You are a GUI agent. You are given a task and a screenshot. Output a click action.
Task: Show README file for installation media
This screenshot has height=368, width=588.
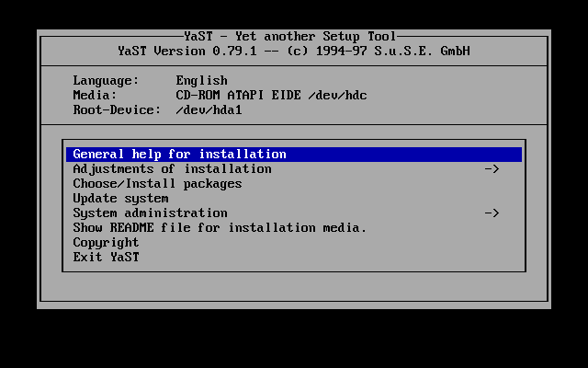pos(220,228)
